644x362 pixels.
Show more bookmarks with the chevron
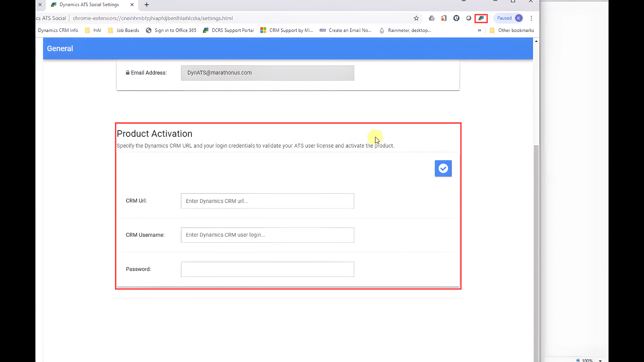click(x=479, y=30)
